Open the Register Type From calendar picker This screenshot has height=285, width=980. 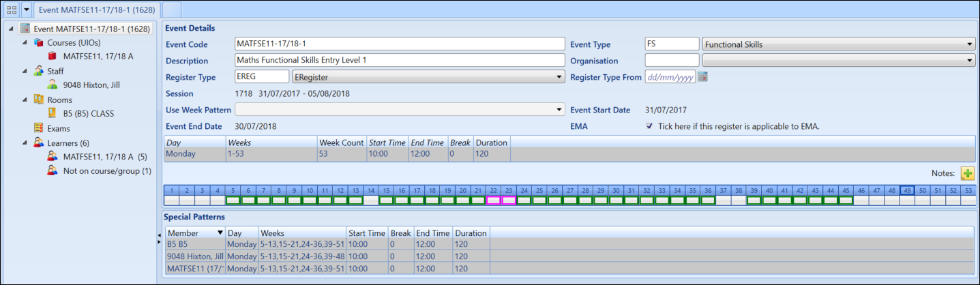702,77
